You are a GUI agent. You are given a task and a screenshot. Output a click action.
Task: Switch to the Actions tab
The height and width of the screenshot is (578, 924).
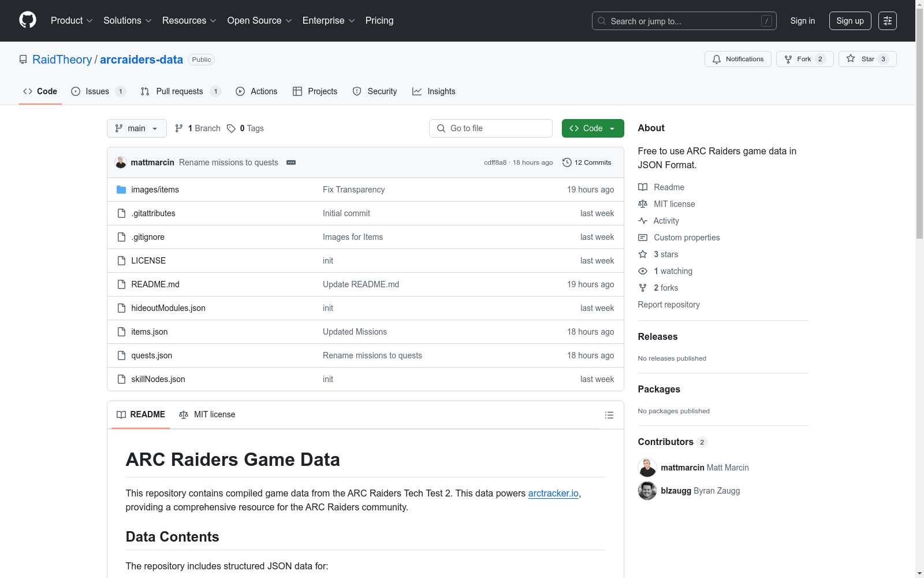coord(256,91)
